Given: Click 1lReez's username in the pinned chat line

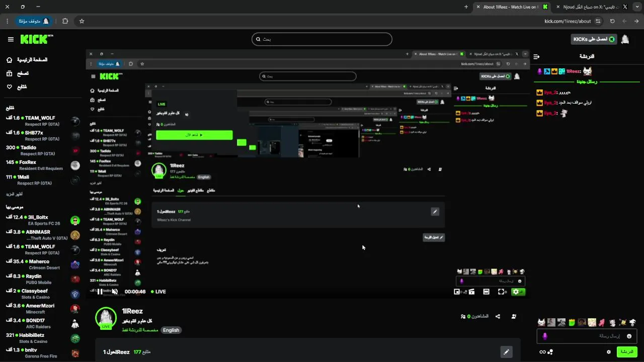Looking at the screenshot, I should point(574,71).
